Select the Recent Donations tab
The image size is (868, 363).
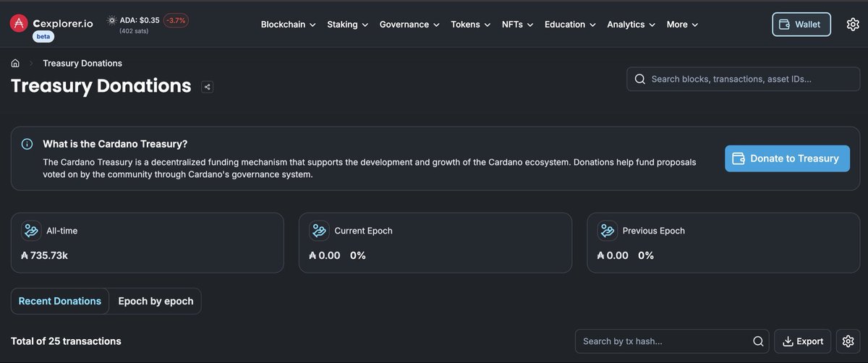click(60, 302)
